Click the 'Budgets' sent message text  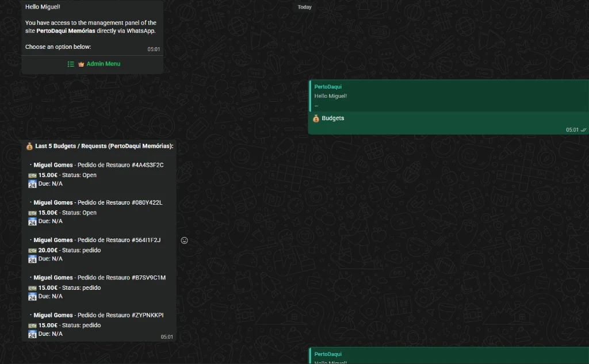pyautogui.click(x=333, y=118)
